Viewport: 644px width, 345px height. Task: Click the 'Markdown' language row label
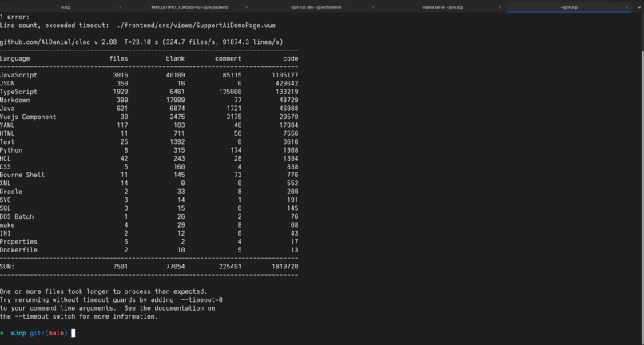pyautogui.click(x=15, y=100)
